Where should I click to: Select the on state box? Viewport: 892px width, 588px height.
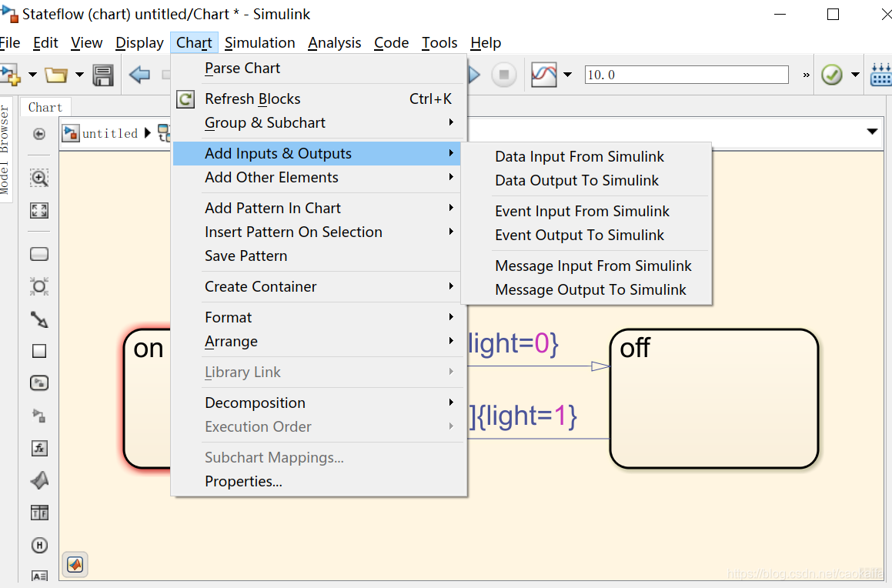click(147, 399)
